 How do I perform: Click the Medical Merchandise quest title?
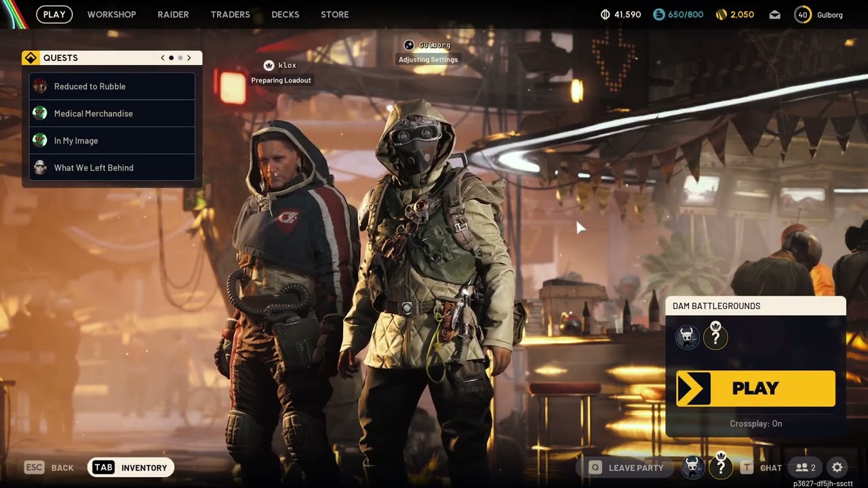[x=94, y=113]
